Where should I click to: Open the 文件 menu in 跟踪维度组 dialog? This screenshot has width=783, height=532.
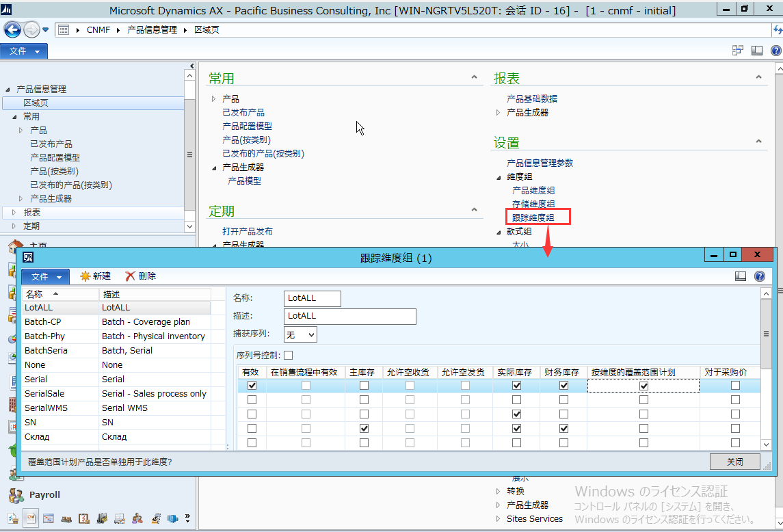point(45,276)
